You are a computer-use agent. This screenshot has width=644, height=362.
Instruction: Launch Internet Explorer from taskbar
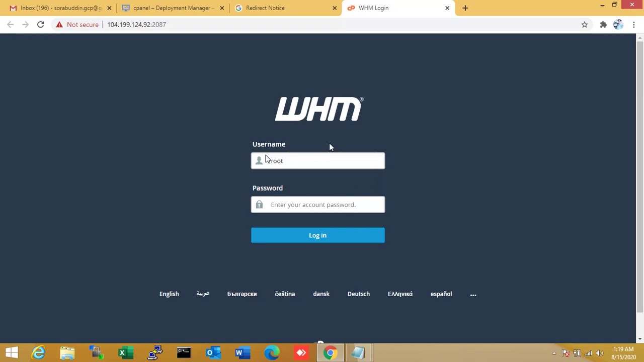point(39,353)
